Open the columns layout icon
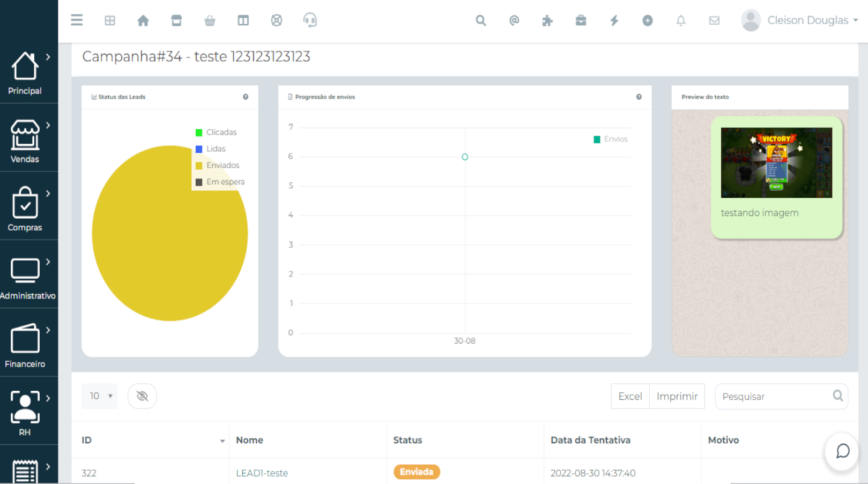Screen dimensions: 868x484 (x=243, y=20)
